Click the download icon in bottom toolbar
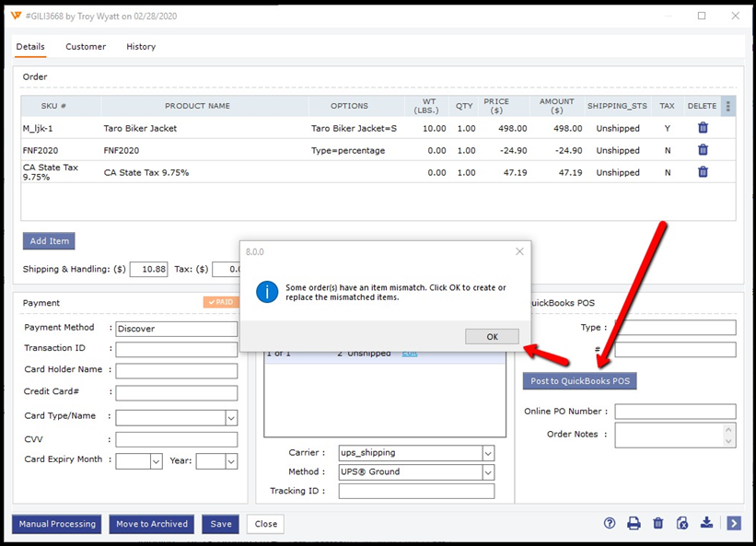Image resolution: width=756 pixels, height=546 pixels. (706, 523)
